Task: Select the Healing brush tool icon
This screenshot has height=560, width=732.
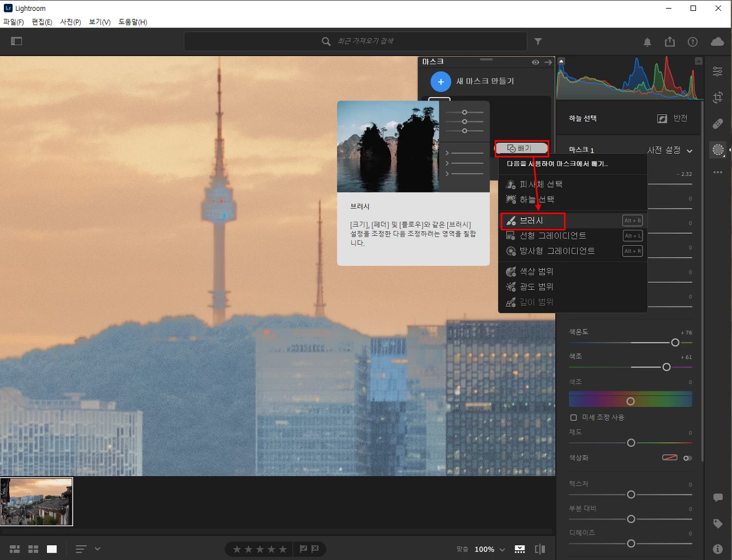Action: (x=717, y=123)
